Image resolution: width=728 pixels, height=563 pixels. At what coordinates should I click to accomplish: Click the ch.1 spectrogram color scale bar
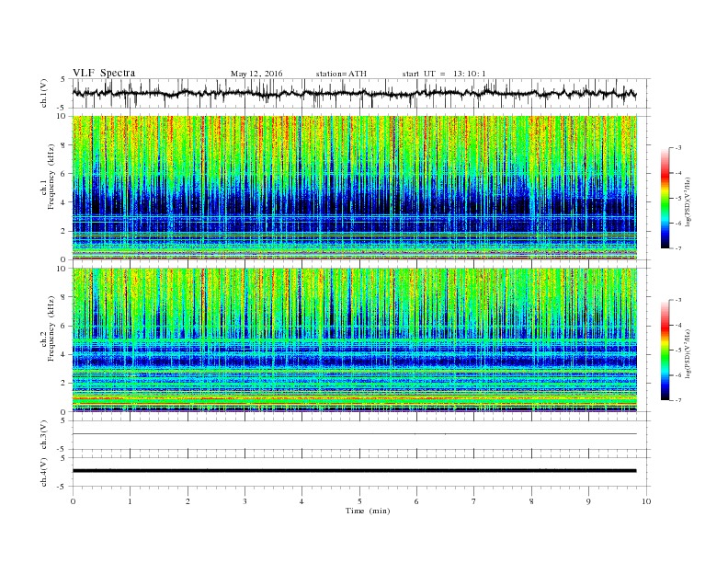click(665, 199)
